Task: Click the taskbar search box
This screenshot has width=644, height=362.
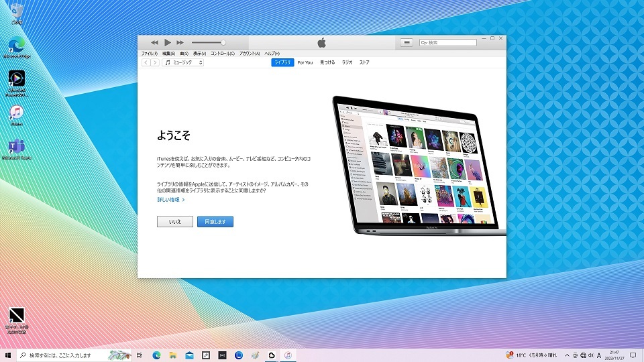Action: tap(74, 355)
